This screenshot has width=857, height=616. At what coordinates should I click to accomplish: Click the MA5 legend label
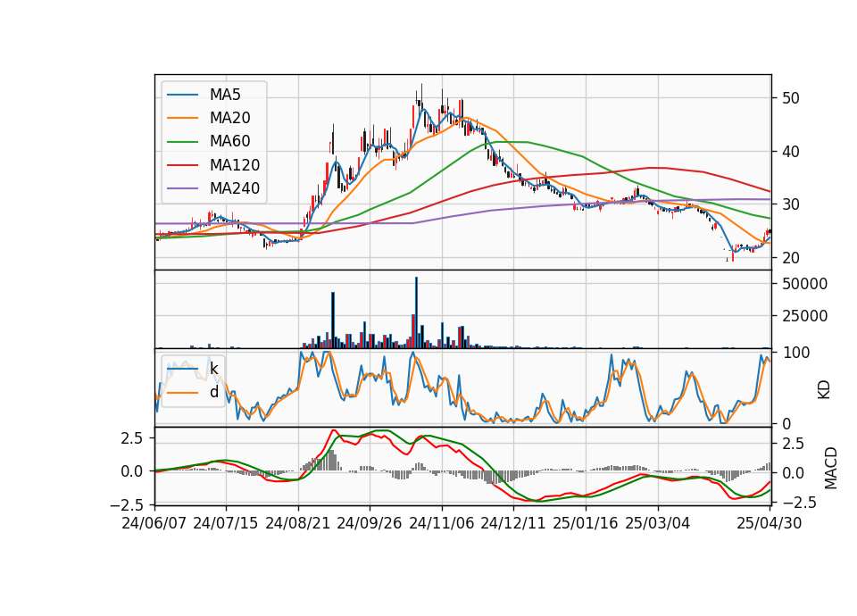(x=225, y=95)
